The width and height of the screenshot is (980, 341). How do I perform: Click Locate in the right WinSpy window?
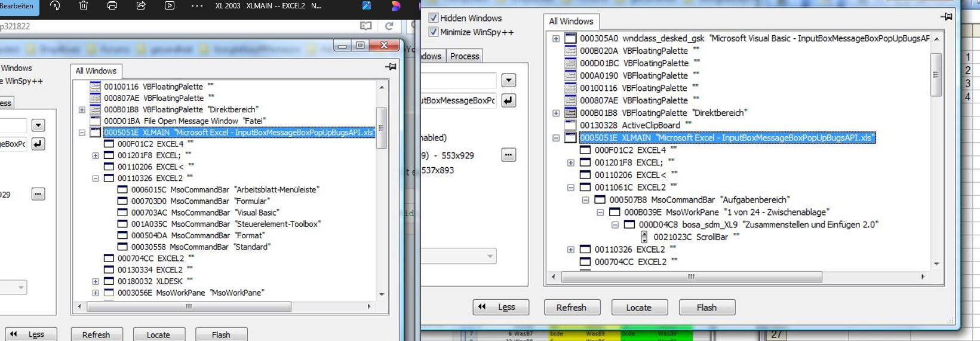[638, 308]
